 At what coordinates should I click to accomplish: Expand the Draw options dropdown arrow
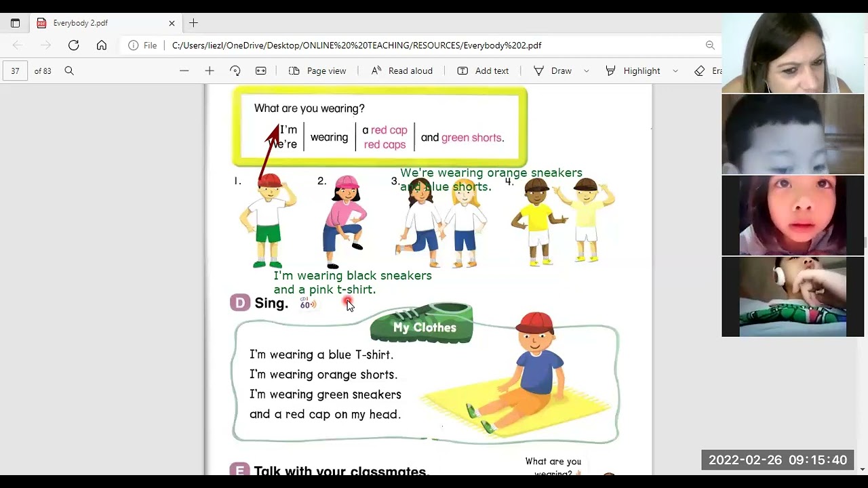(x=587, y=70)
